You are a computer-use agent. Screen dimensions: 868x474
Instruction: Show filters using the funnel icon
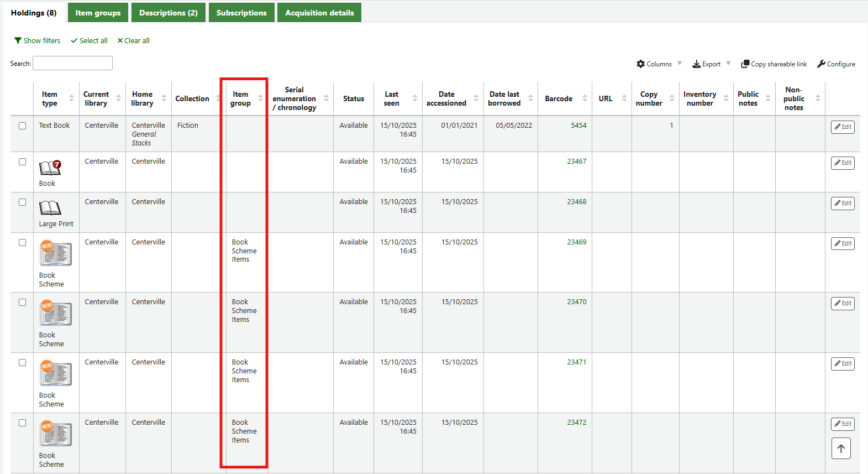pyautogui.click(x=18, y=40)
